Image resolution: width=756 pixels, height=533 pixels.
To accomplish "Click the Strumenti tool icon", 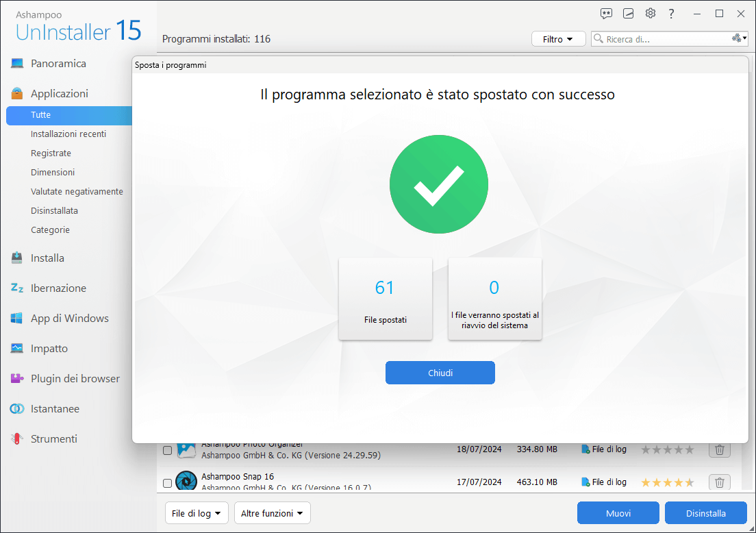I will [x=17, y=438].
